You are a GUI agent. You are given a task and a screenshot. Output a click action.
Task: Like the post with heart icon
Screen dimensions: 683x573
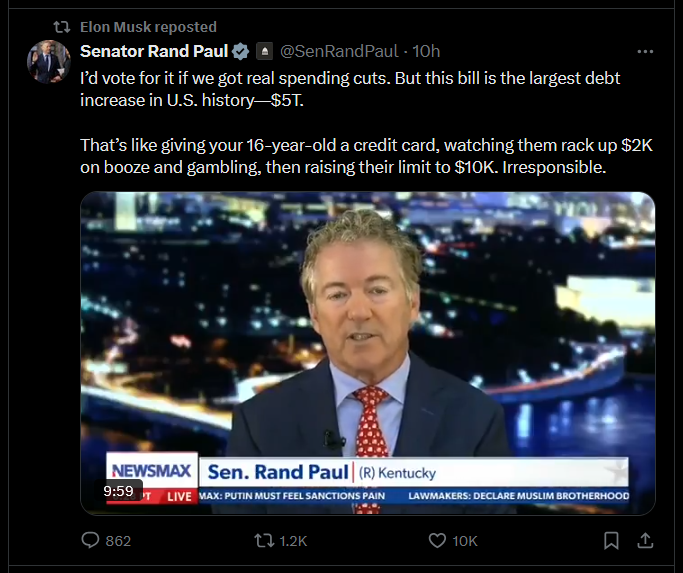pyautogui.click(x=437, y=541)
